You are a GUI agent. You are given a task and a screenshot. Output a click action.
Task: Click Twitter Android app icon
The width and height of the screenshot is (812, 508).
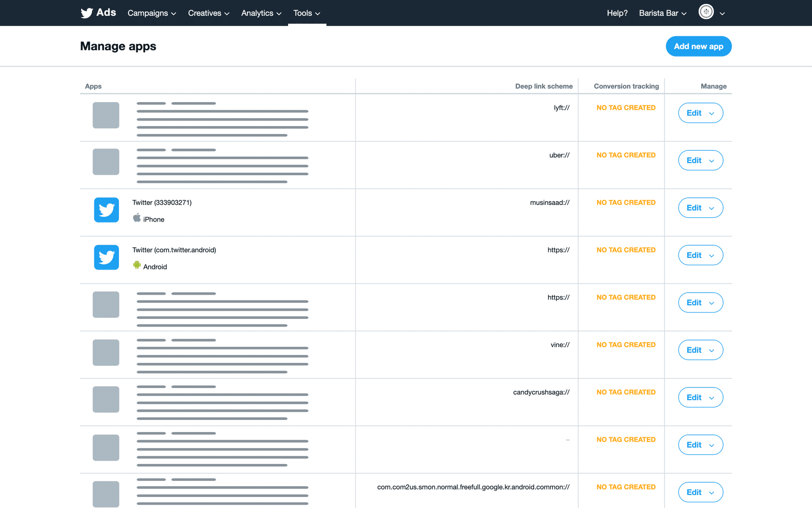coord(106,257)
